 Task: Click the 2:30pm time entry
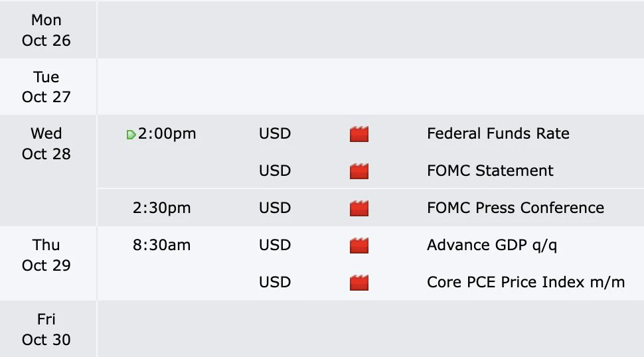tap(161, 208)
